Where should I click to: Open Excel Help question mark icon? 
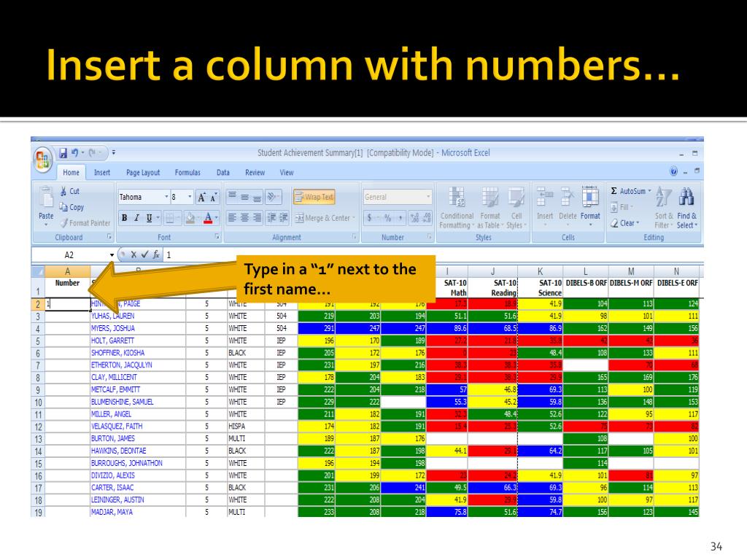point(673,171)
